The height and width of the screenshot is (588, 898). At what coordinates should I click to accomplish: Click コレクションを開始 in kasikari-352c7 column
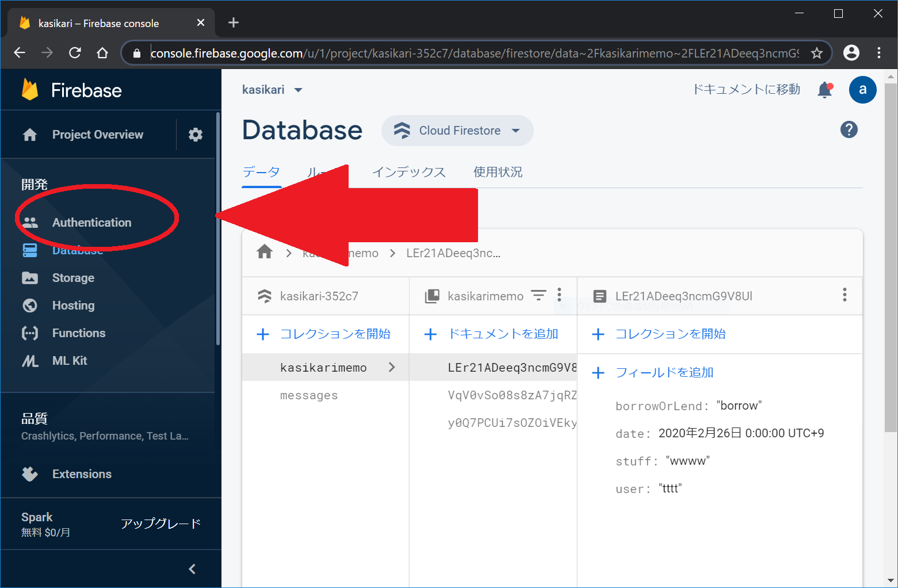323,334
